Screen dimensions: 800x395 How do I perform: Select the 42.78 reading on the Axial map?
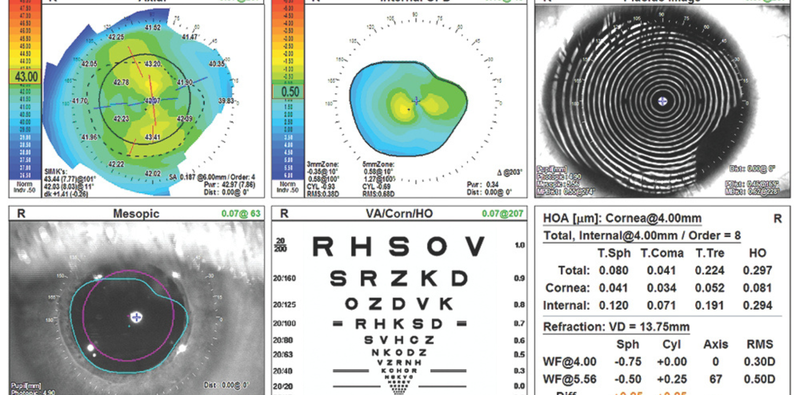coord(121,83)
